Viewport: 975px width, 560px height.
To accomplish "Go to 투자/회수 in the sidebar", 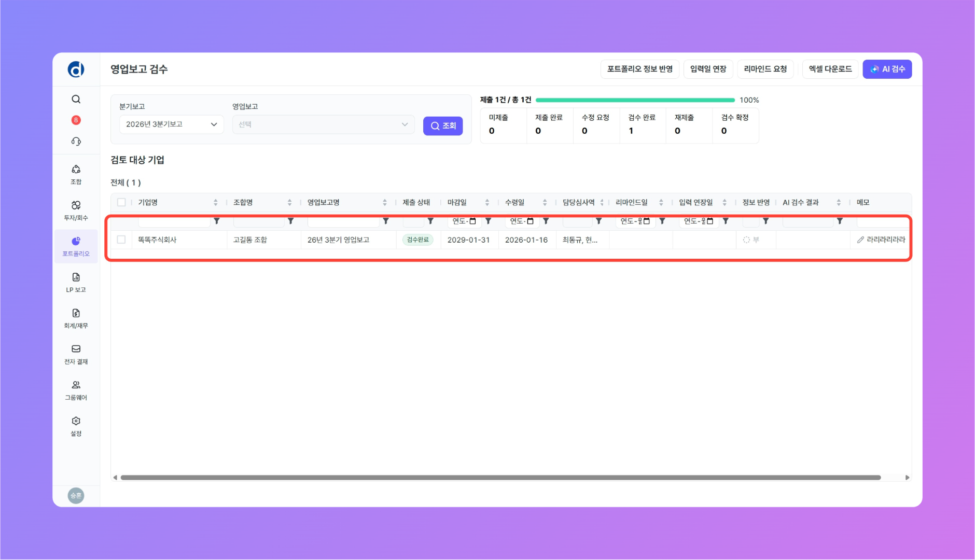I will click(x=76, y=211).
